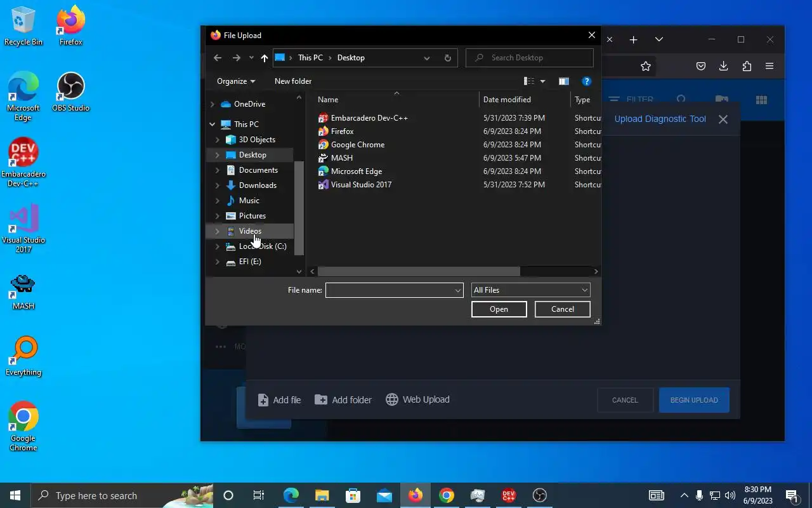Select the Documents folder

pos(258,170)
